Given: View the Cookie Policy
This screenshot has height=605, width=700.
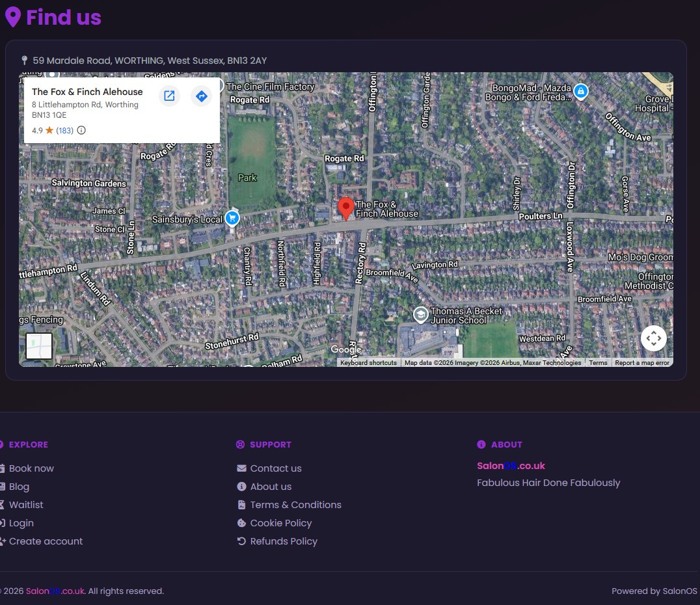Looking at the screenshot, I should click(281, 523).
